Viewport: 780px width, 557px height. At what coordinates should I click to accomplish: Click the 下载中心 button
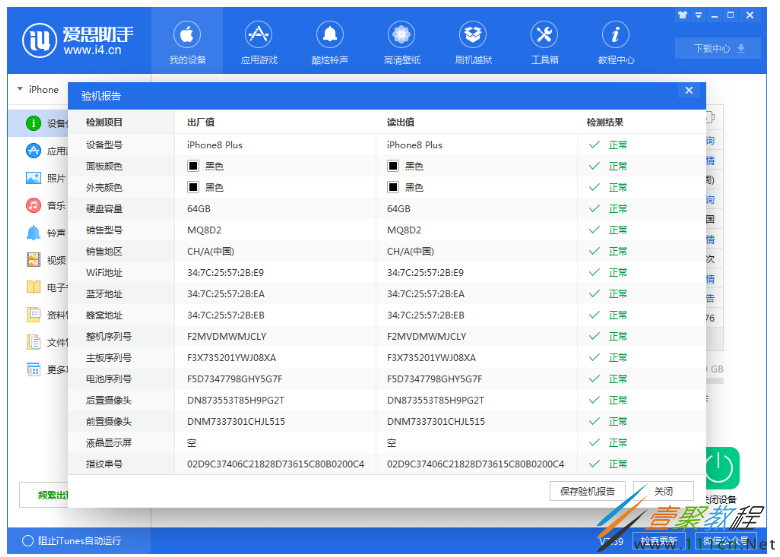pos(718,48)
